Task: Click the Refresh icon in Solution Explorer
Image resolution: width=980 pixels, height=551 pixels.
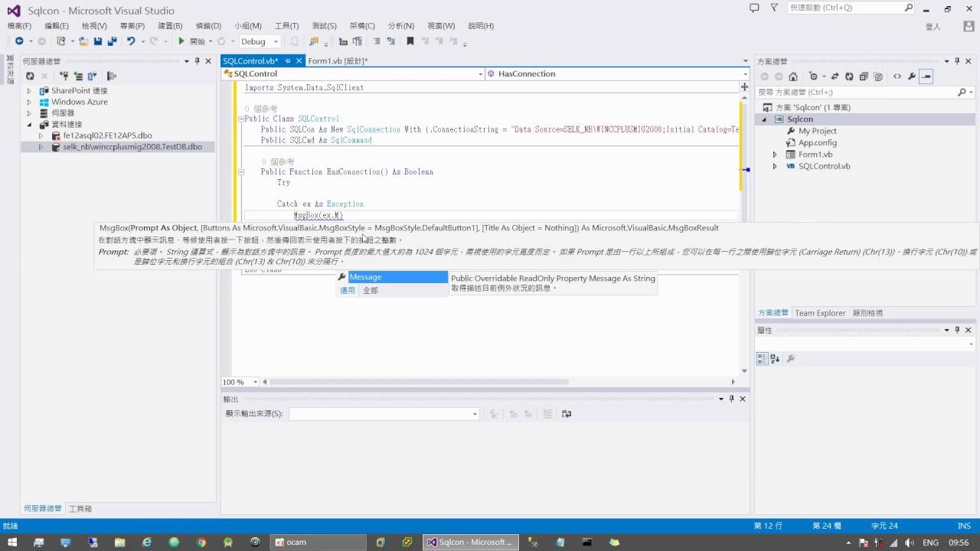Action: click(x=849, y=77)
